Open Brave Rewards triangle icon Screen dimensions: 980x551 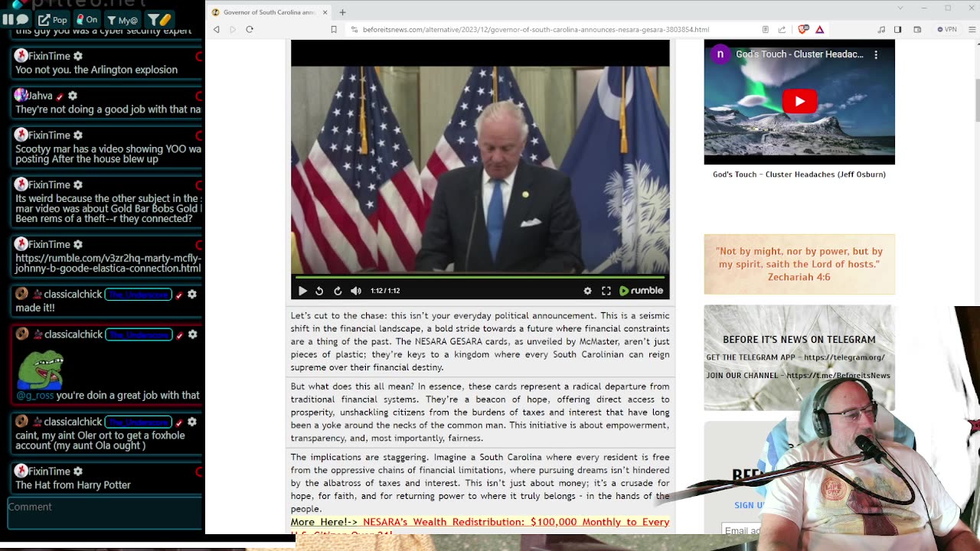click(819, 29)
